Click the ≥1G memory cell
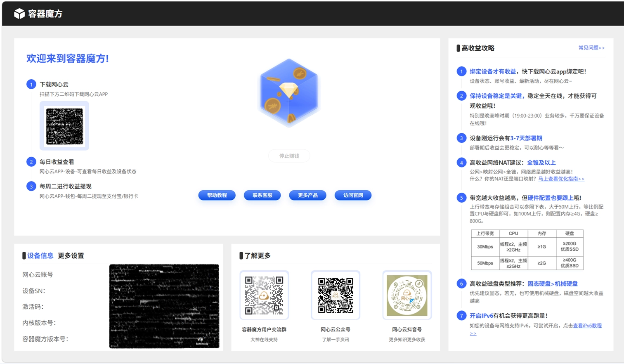Image resolution: width=624 pixels, height=364 pixels. [542, 247]
